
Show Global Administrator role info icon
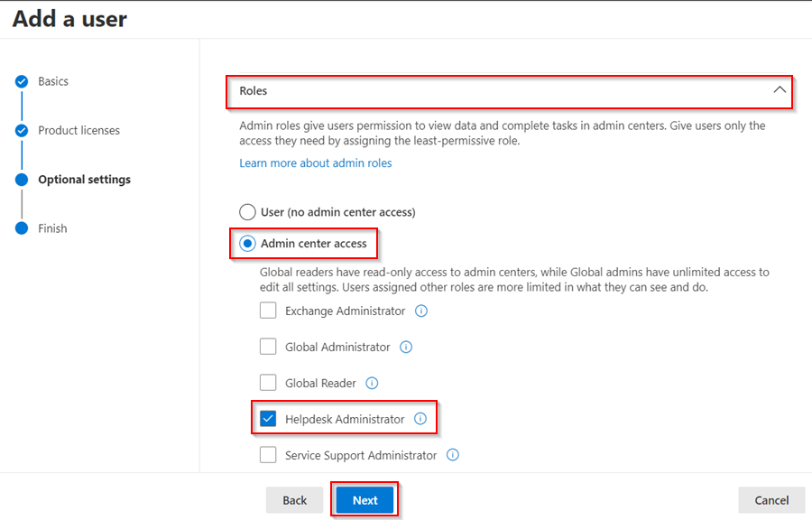(x=406, y=347)
